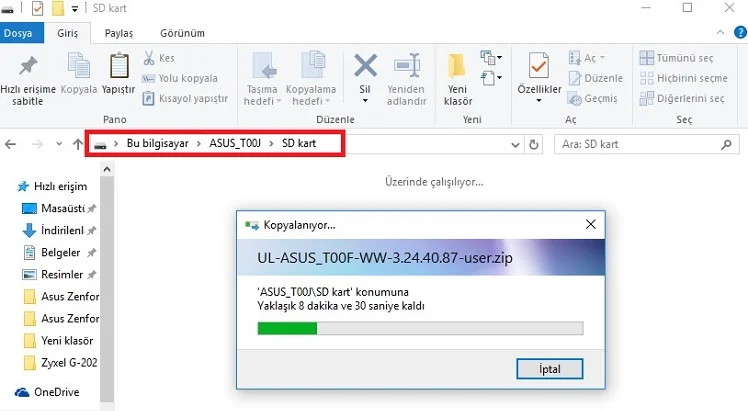Open İndirilenler in sidebar

59,230
